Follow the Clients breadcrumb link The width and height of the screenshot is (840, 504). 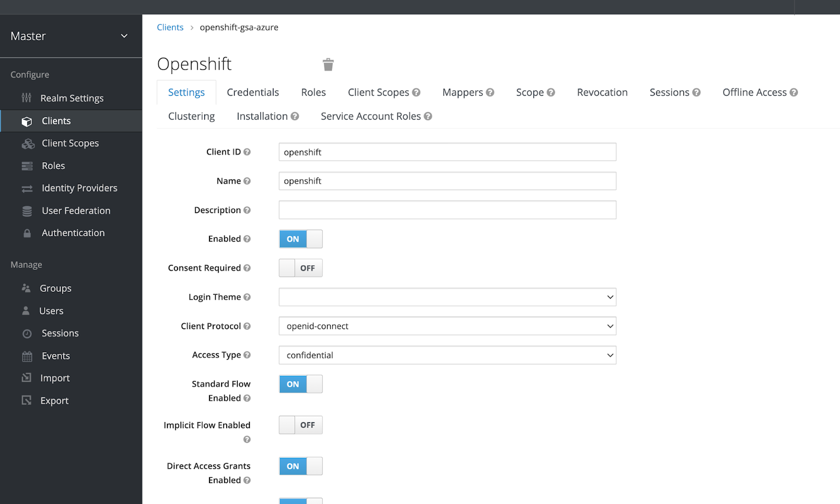click(x=170, y=27)
